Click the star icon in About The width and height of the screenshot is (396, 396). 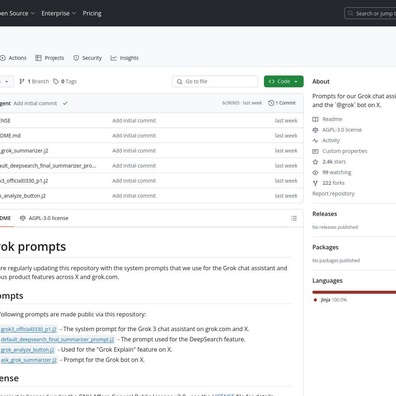click(315, 162)
